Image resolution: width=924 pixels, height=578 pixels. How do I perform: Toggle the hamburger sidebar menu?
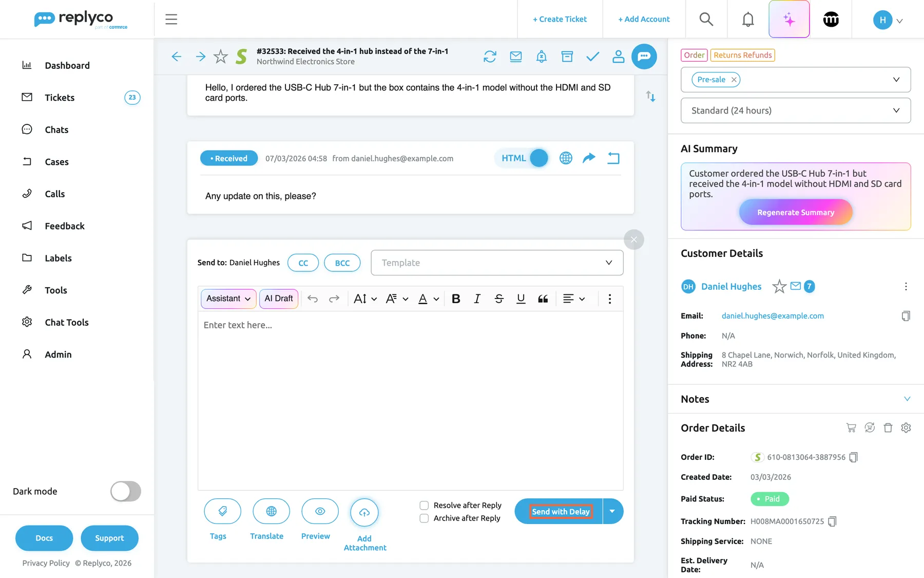click(x=171, y=20)
